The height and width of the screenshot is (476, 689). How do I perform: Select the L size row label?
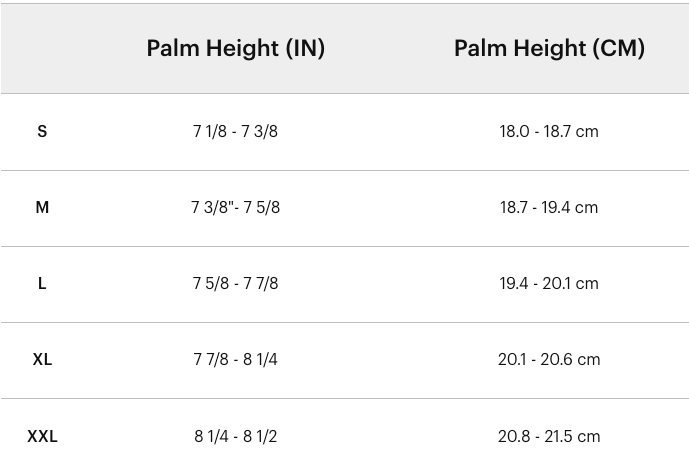click(x=42, y=283)
